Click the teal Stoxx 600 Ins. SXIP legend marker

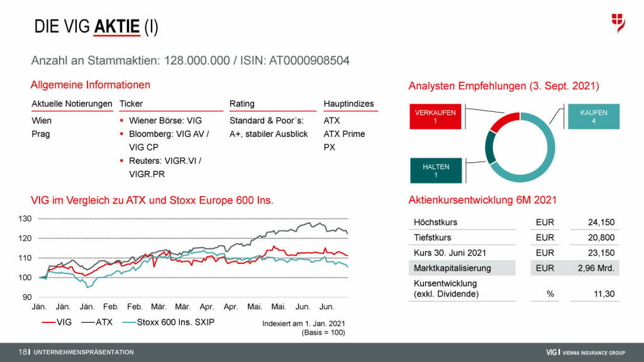pyautogui.click(x=130, y=322)
